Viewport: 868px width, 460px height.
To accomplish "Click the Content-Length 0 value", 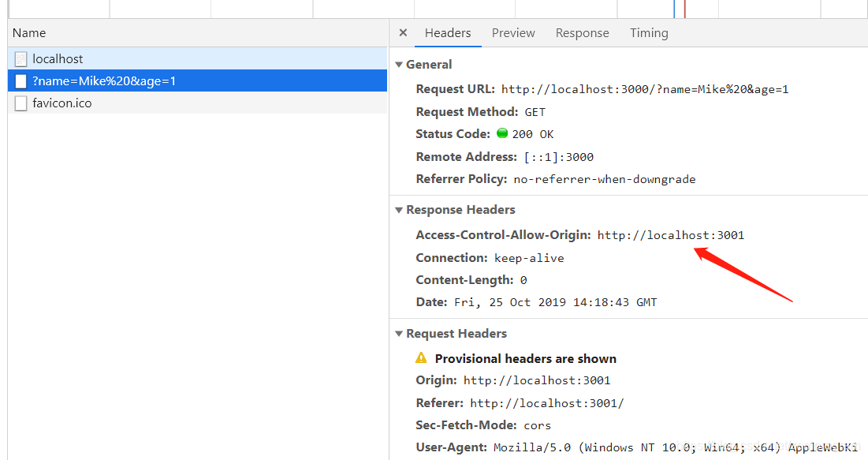I will (x=523, y=280).
